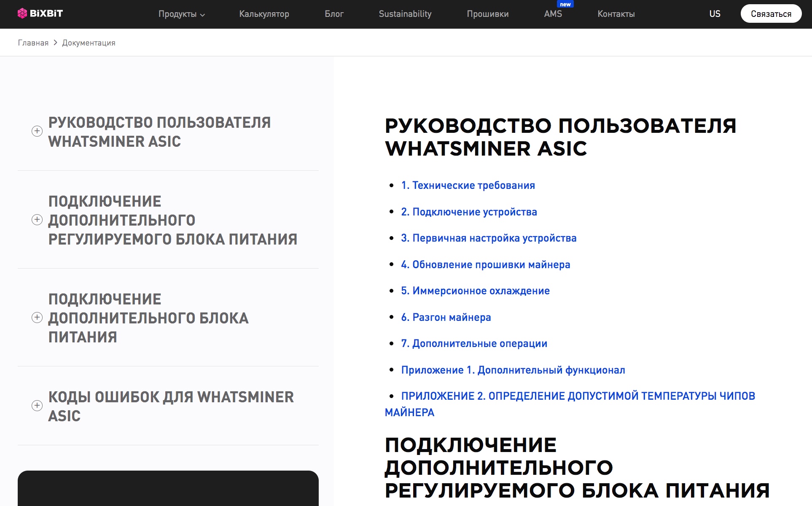The image size is (812, 506).
Task: Open Приложение 1. Дополнительный функционал link
Action: pyautogui.click(x=513, y=370)
